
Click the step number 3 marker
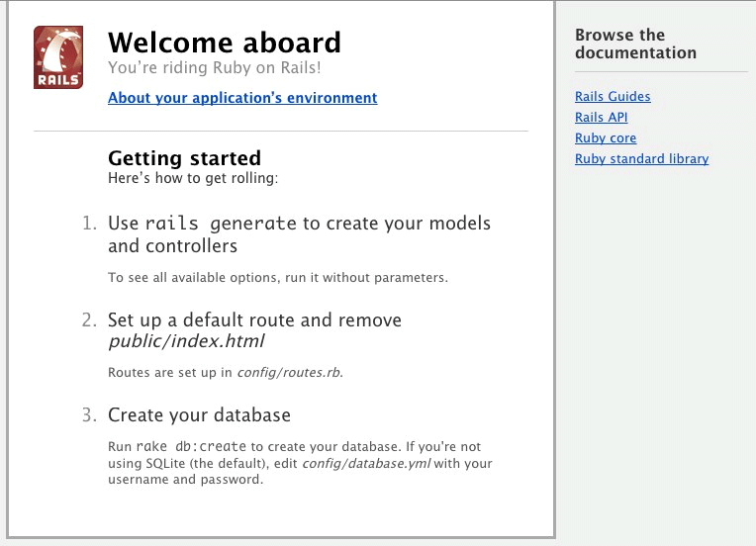[x=89, y=414]
